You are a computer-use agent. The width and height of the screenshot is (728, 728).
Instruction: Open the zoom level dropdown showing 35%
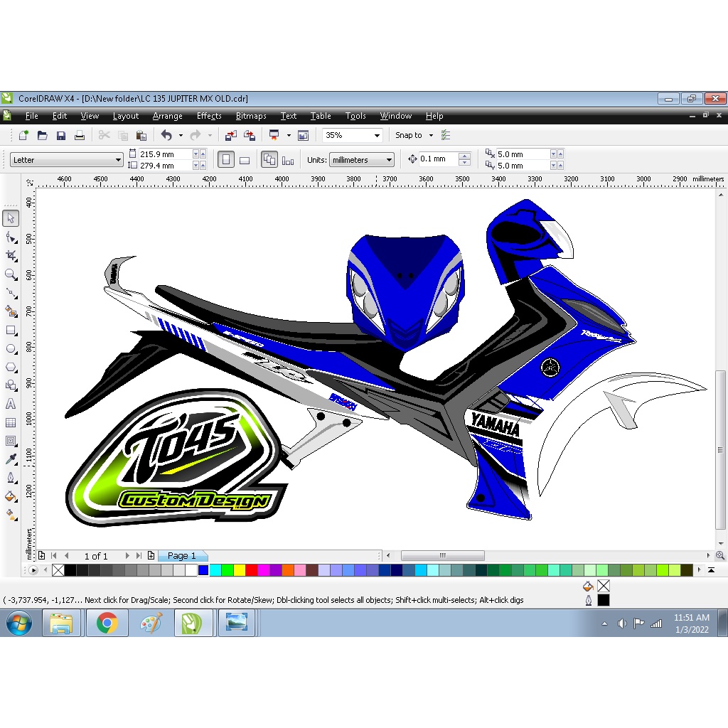[x=376, y=135]
